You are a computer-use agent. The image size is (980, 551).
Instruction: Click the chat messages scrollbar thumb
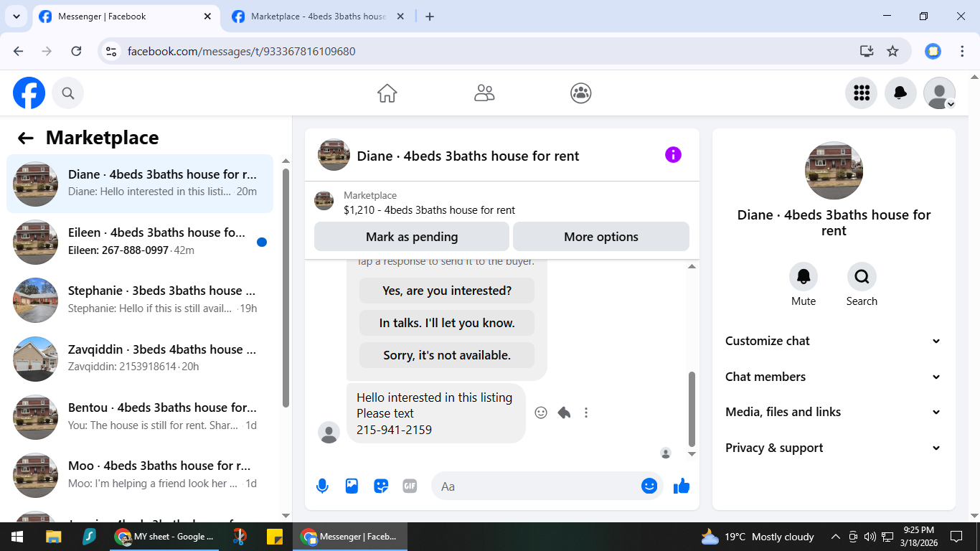coord(692,409)
